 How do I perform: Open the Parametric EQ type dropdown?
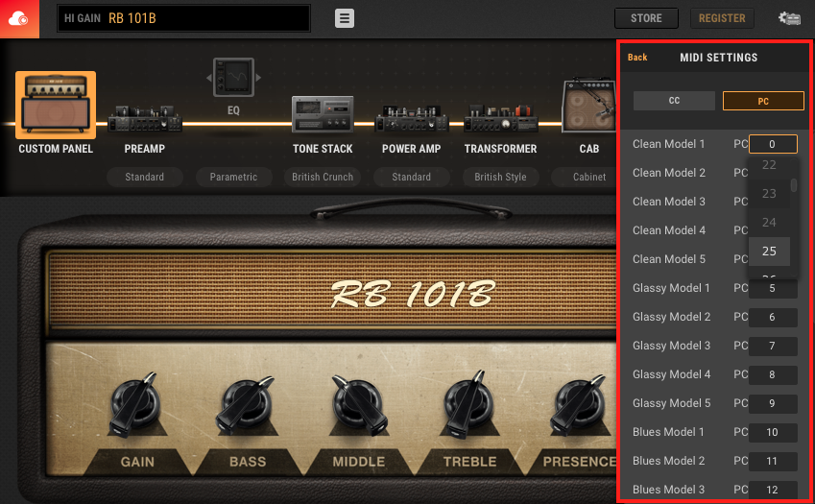233,177
